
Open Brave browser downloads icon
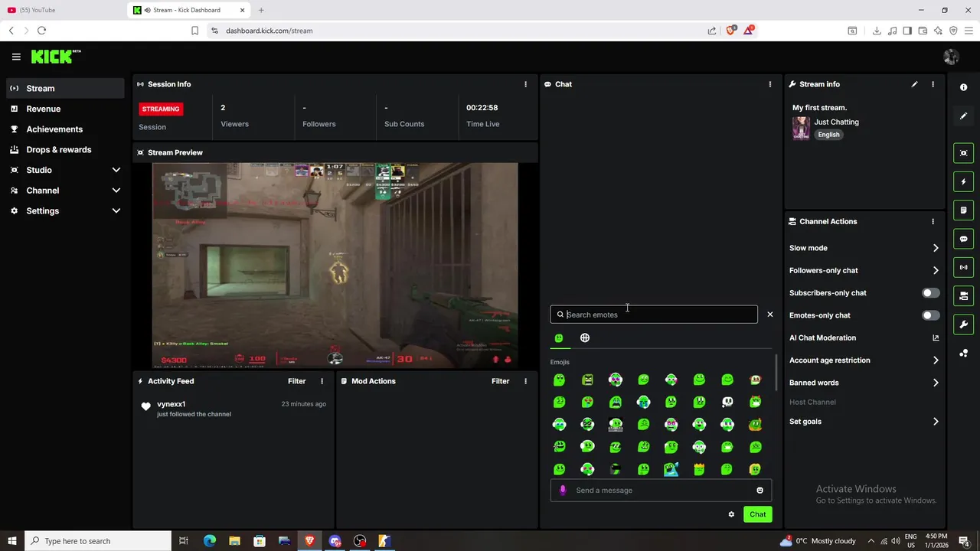[877, 31]
